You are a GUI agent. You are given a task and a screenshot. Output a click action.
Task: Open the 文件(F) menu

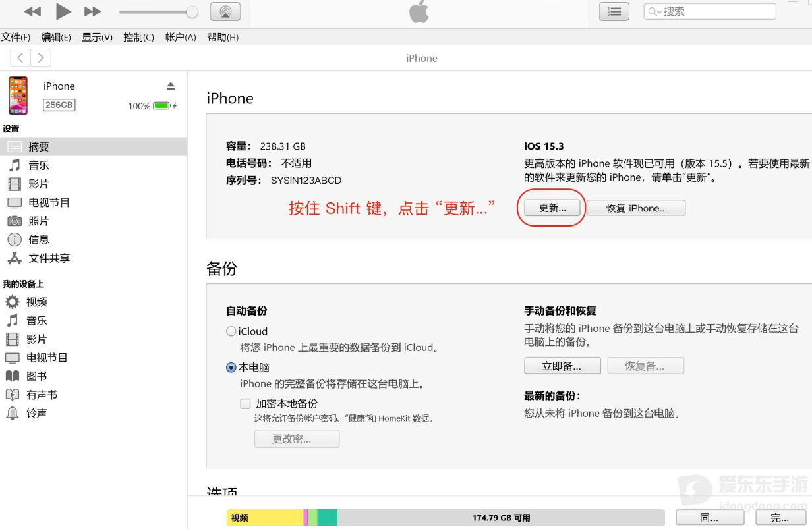(16, 37)
